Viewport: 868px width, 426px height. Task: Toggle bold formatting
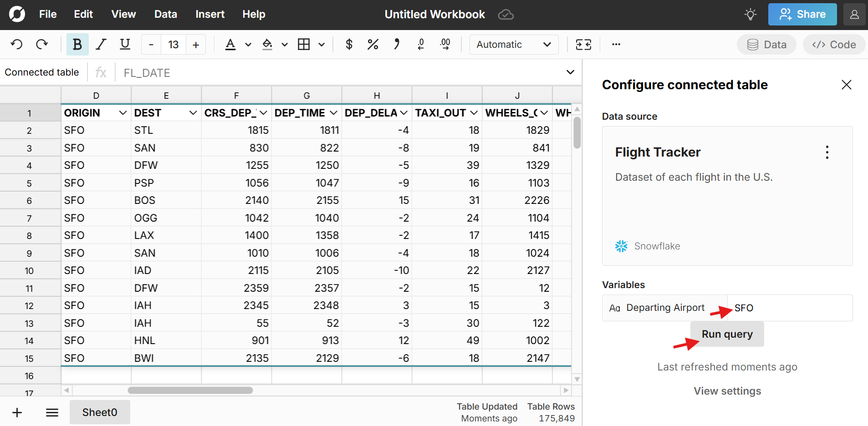[x=77, y=45]
